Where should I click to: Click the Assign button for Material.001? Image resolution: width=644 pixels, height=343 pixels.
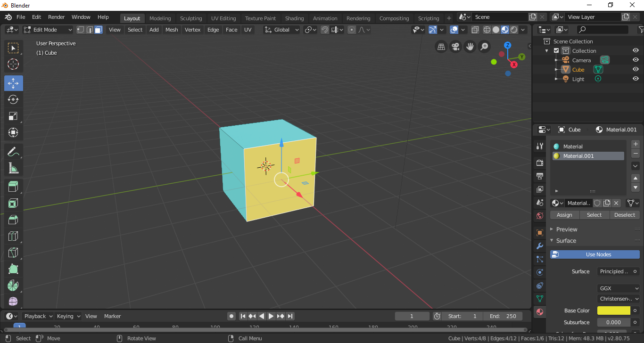point(564,214)
